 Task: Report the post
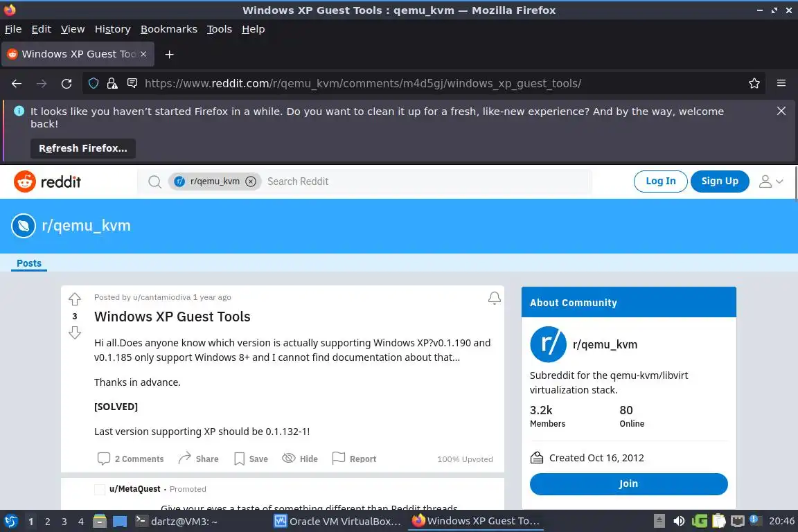coord(354,459)
